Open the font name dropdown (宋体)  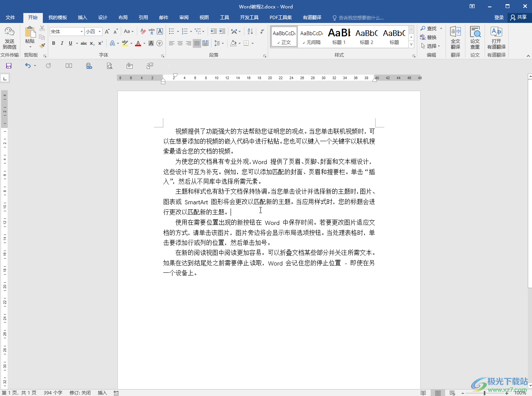82,31
